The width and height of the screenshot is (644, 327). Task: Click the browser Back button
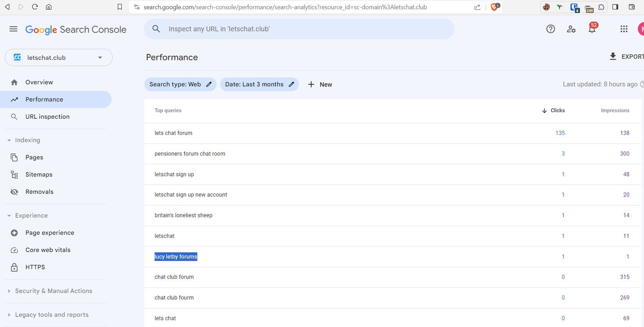tap(8, 7)
